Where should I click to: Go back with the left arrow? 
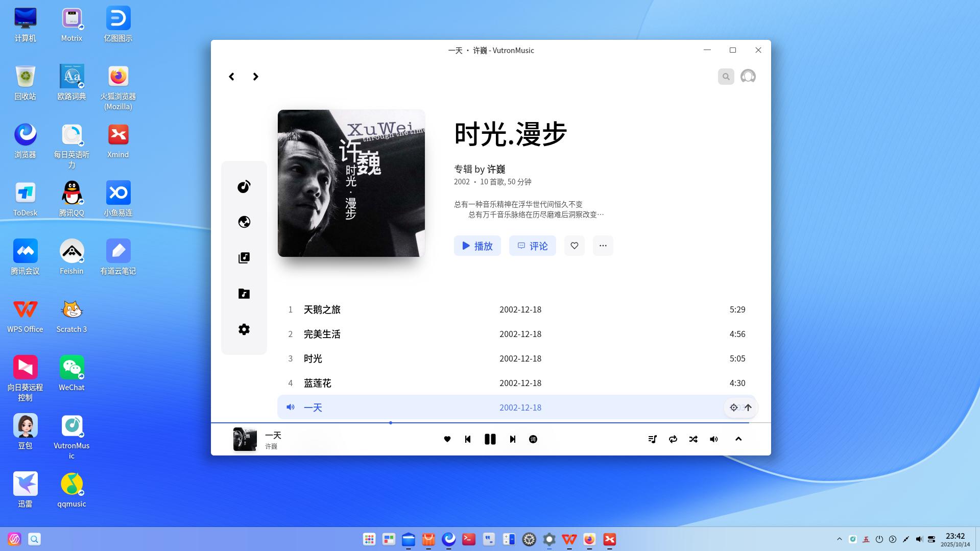[231, 77]
